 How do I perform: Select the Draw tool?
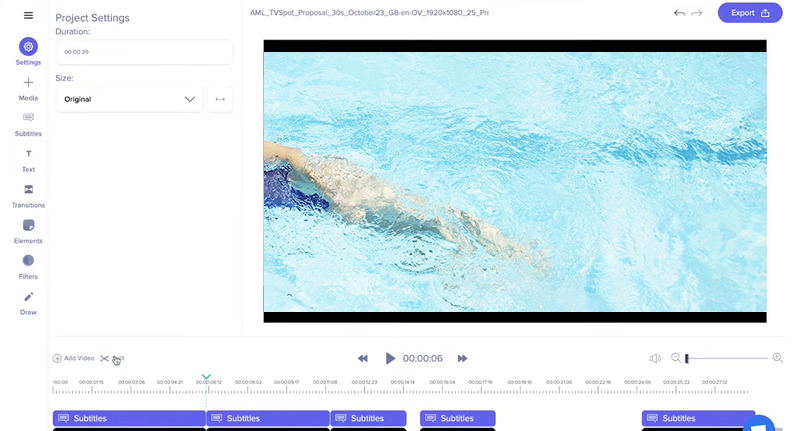[x=28, y=303]
